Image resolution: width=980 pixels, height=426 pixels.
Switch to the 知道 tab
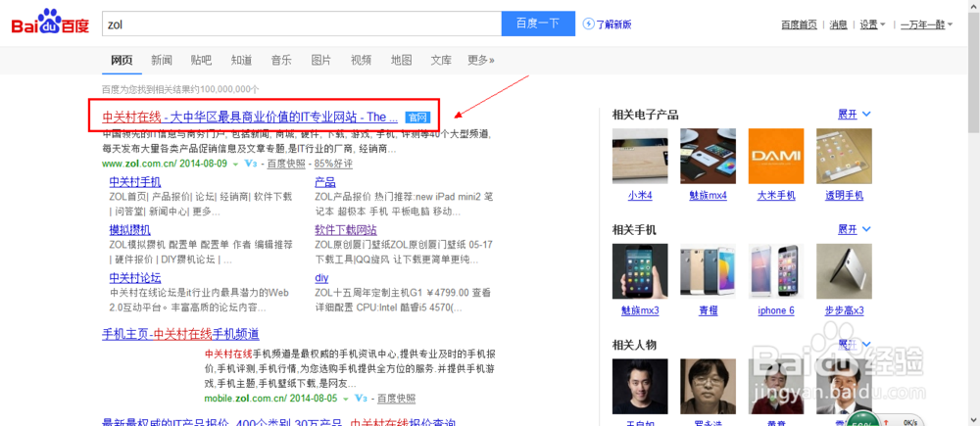241,60
